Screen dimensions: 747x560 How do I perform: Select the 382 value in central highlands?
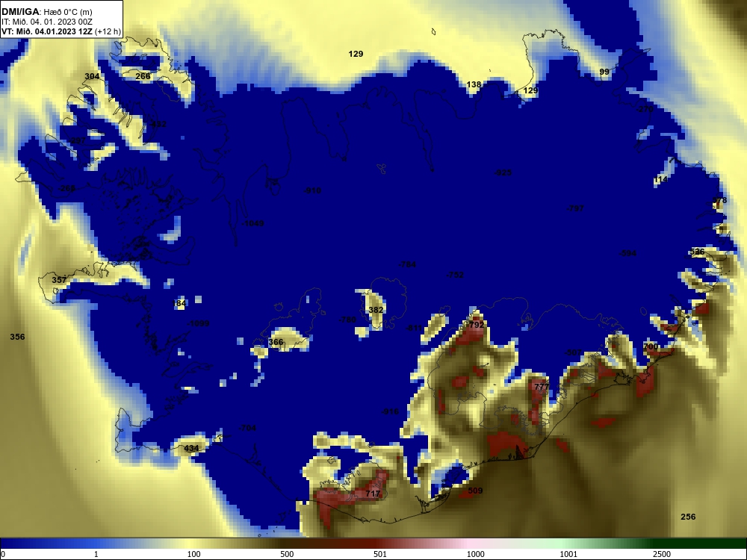[x=376, y=310]
